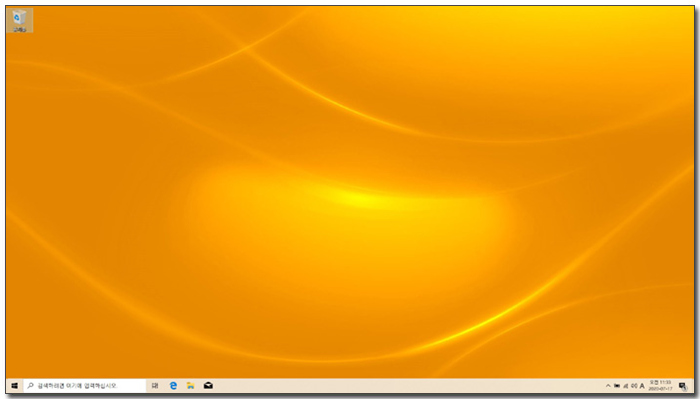Viewport: 700px width, 399px height.
Task: Click the battery status tray icon
Action: click(617, 386)
